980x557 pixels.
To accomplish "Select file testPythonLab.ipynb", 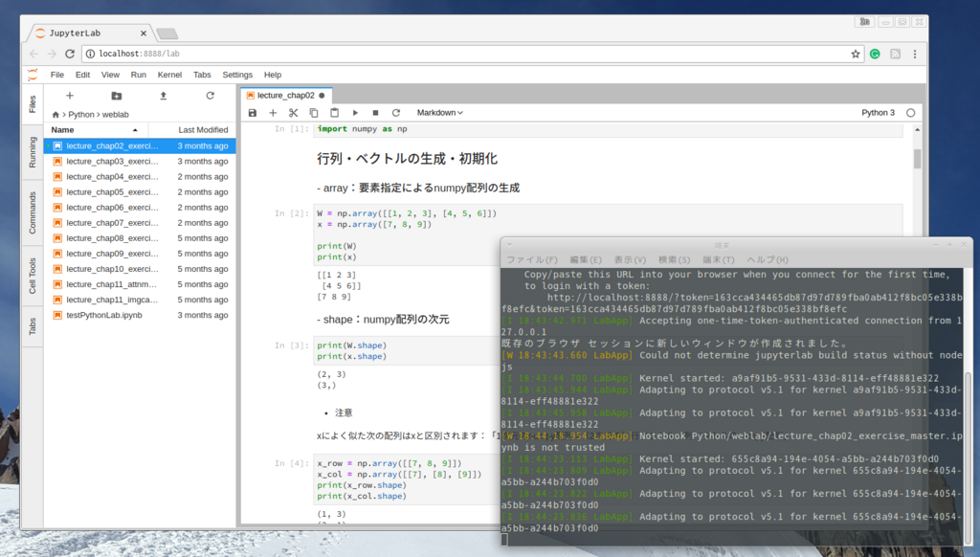I will click(x=140, y=315).
